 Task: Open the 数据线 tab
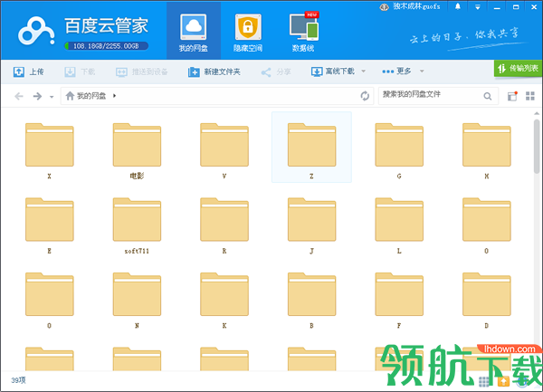pos(303,33)
